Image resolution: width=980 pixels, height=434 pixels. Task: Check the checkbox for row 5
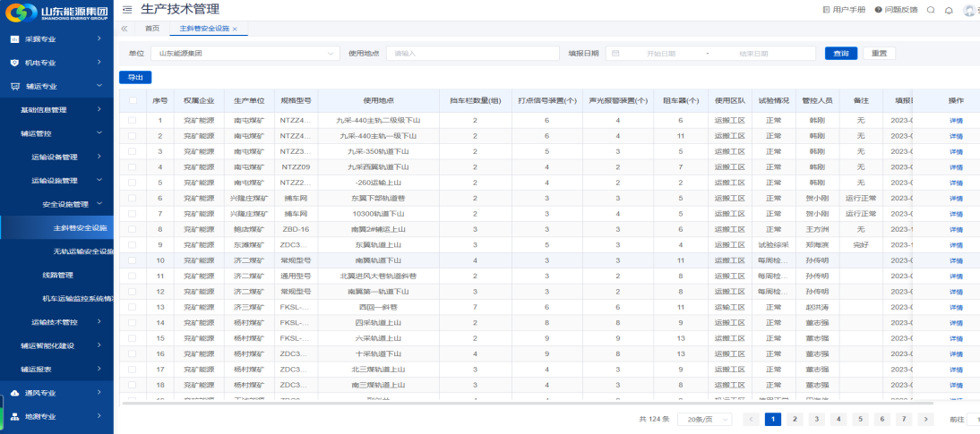coord(133,182)
